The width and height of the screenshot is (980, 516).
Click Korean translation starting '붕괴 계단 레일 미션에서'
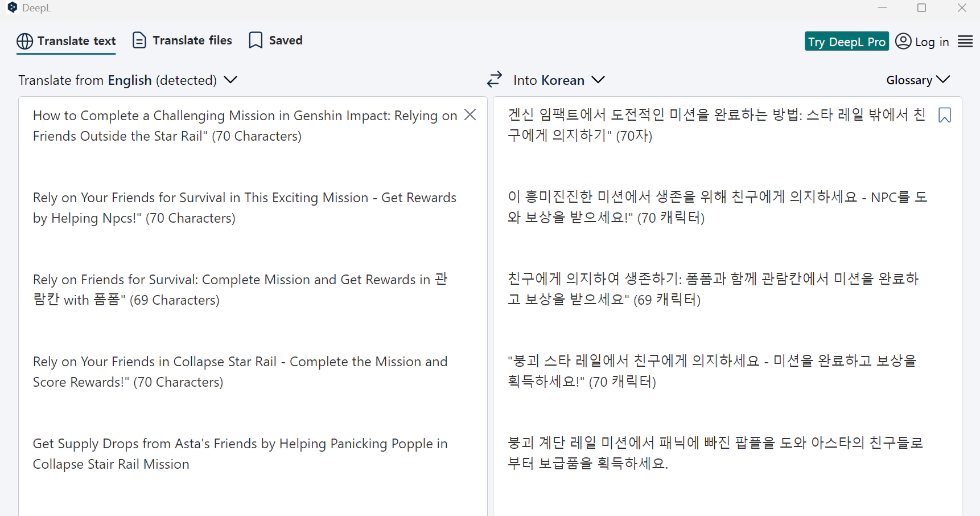click(715, 453)
